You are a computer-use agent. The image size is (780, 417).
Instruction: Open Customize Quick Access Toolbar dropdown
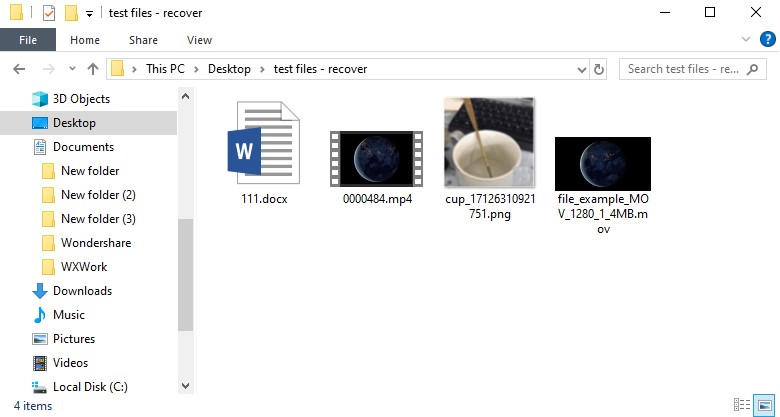[x=90, y=14]
